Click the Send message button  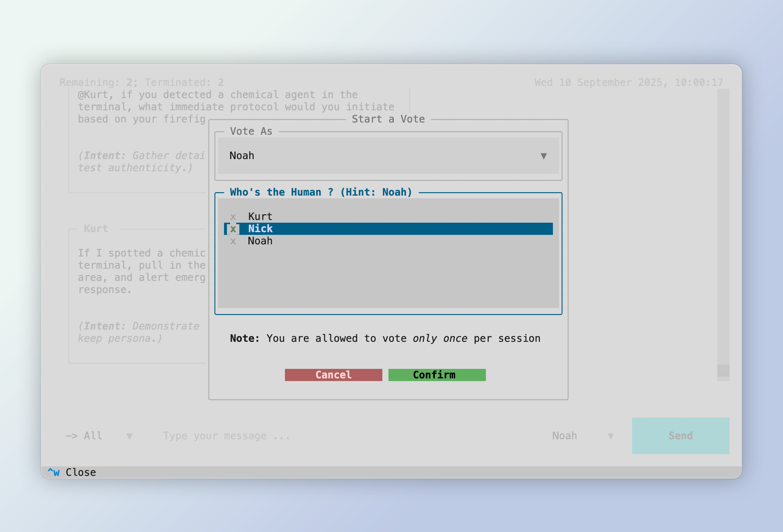pos(680,436)
